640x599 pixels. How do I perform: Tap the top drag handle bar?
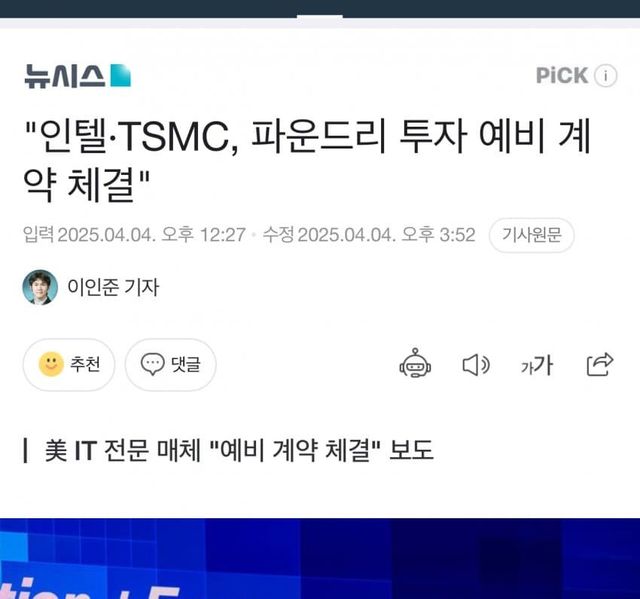tap(320, 16)
